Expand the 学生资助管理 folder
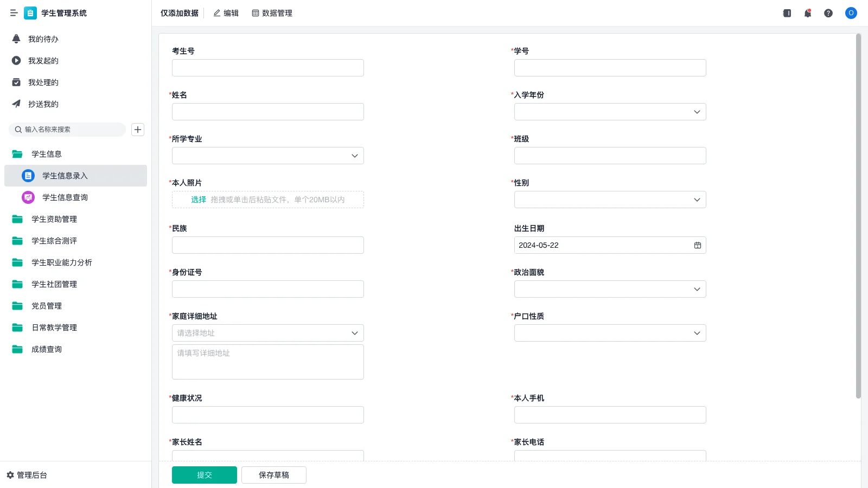Image resolution: width=868 pixels, height=488 pixels. pos(53,219)
